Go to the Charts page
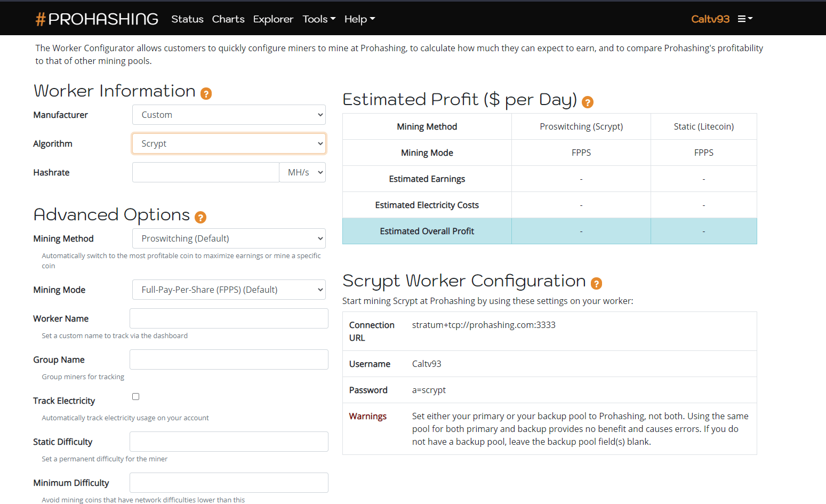826x504 pixels. 228,19
